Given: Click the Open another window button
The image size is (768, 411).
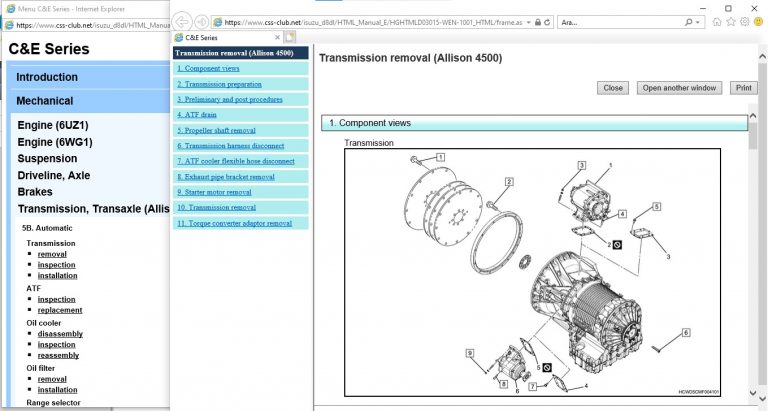Looking at the screenshot, I should (679, 88).
